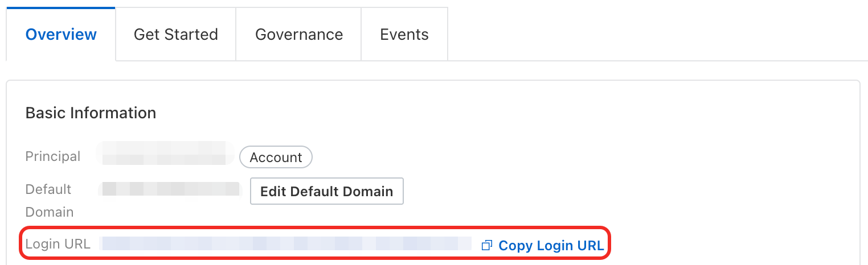Click the blurred Login URL value
Viewport: 868px width, 265px height.
286,244
